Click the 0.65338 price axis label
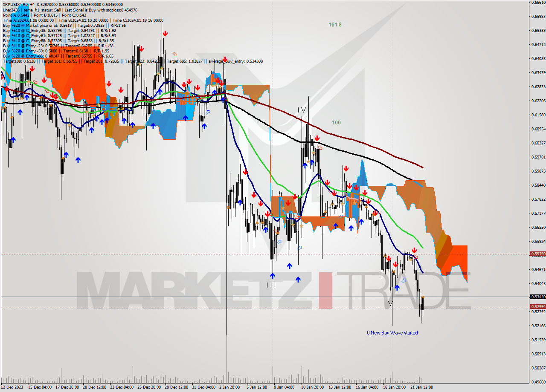Viewport: 546px width, 392px height. coord(538,30)
